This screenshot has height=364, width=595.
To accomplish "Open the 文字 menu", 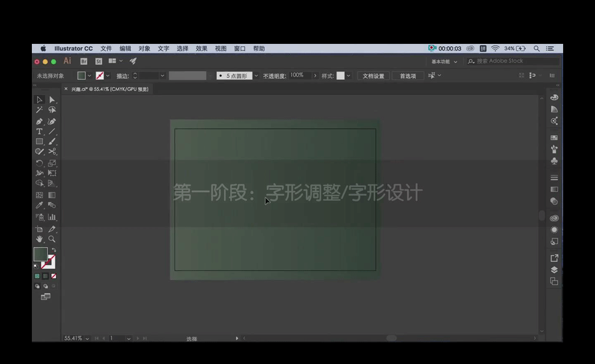I will click(163, 49).
